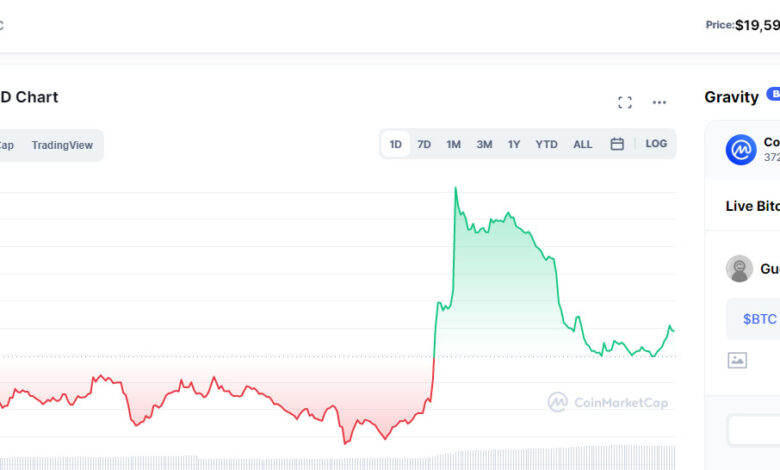
Task: Open the calendar date range picker
Action: (x=617, y=144)
